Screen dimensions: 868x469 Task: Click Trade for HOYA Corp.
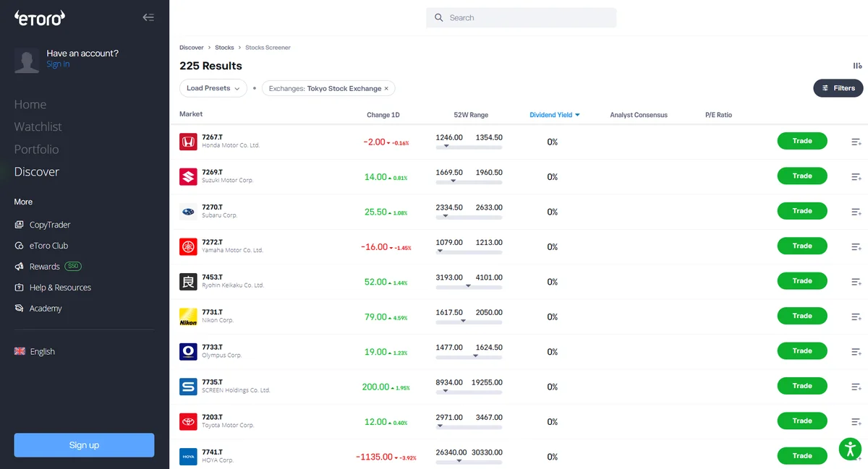(802, 456)
